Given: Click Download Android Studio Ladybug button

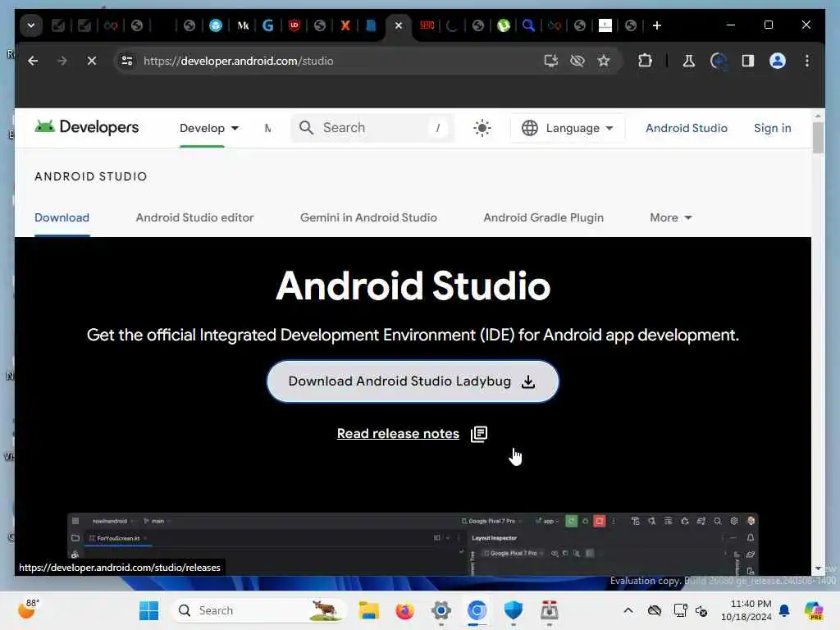Looking at the screenshot, I should coord(413,381).
